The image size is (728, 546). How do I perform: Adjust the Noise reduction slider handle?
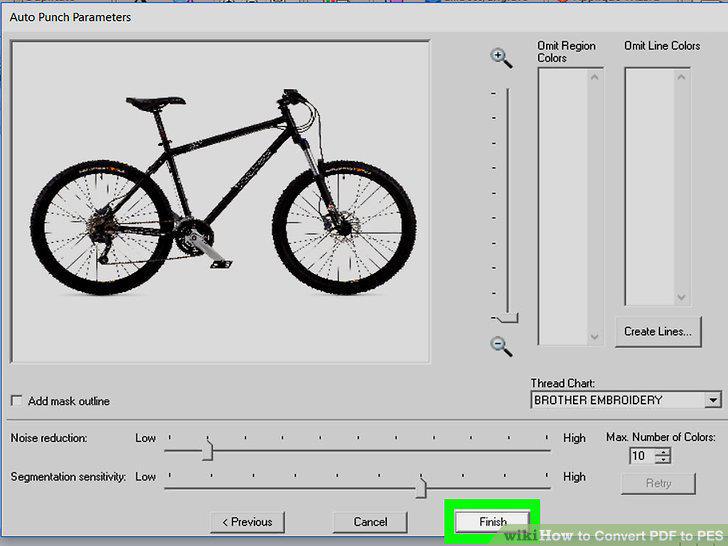click(208, 450)
